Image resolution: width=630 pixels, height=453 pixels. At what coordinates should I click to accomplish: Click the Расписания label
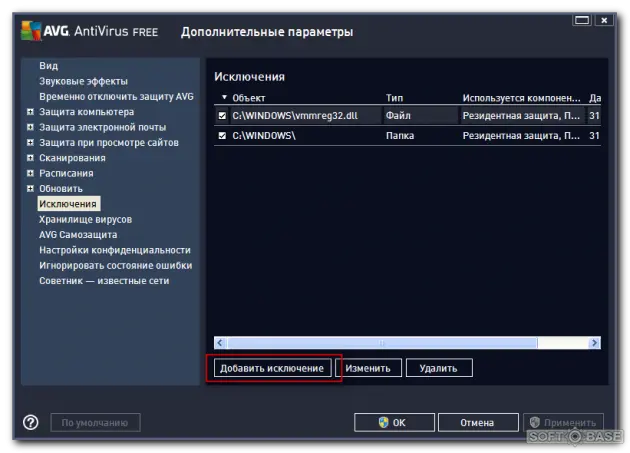[66, 173]
